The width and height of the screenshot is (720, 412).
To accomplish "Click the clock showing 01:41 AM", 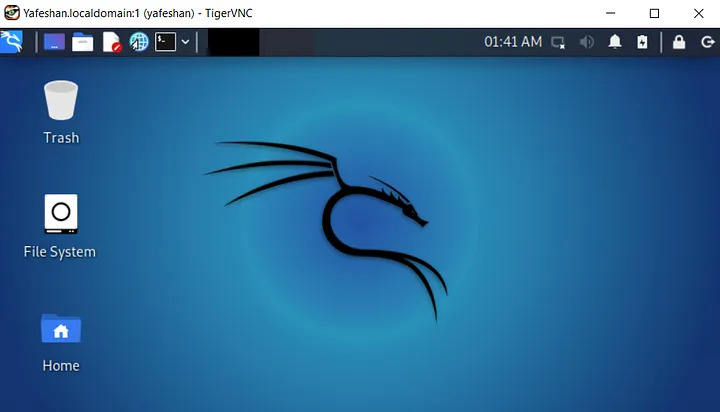I will 513,42.
